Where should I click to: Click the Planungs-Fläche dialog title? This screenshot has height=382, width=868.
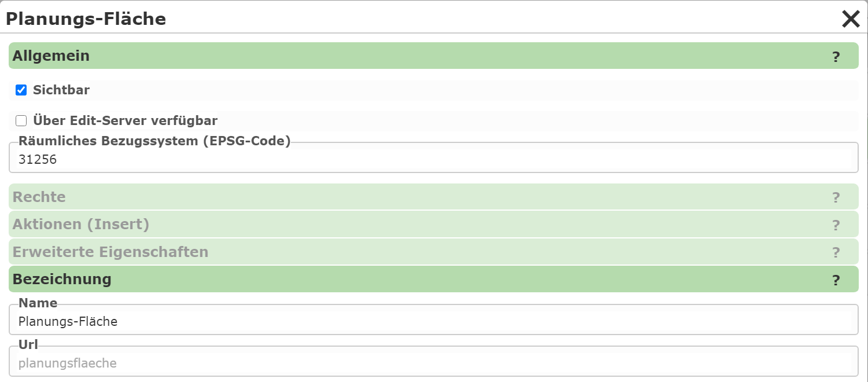pos(86,19)
